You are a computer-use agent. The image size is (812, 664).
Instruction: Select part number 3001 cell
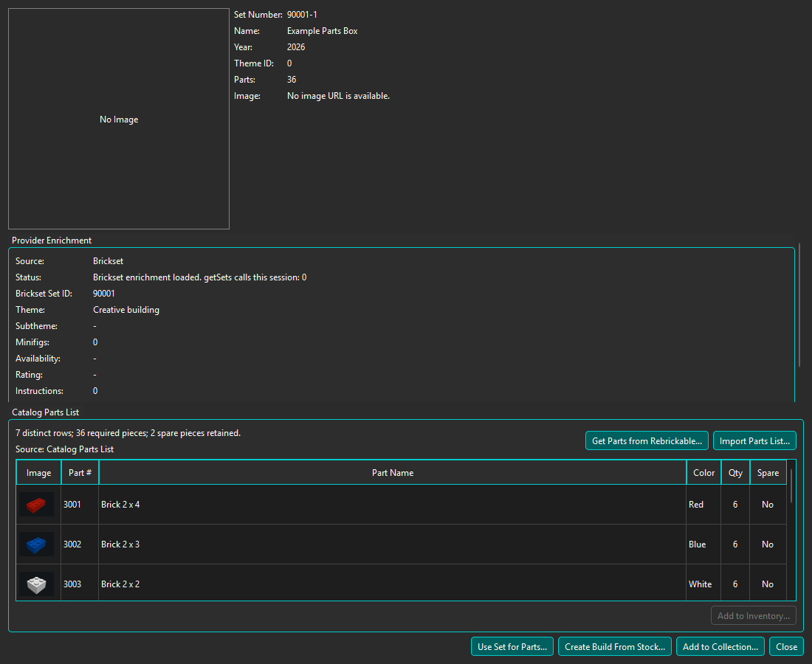click(x=80, y=505)
